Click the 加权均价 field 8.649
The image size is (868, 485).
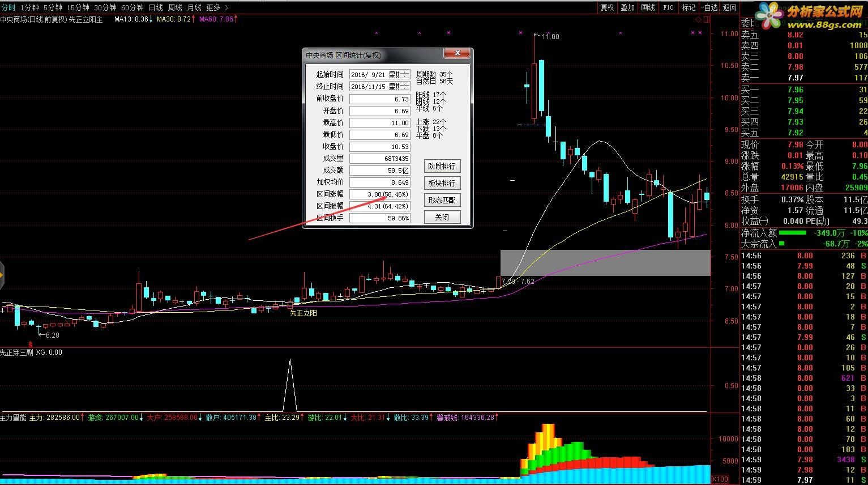click(379, 182)
